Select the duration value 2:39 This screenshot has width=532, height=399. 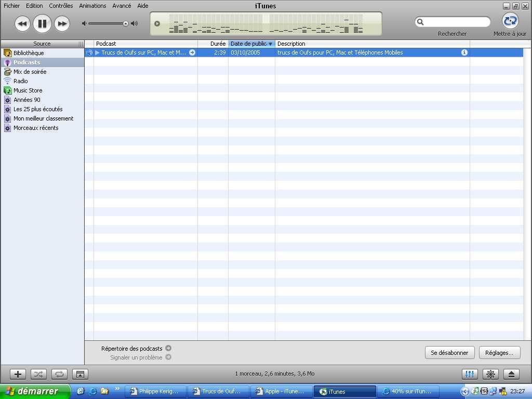(220, 52)
